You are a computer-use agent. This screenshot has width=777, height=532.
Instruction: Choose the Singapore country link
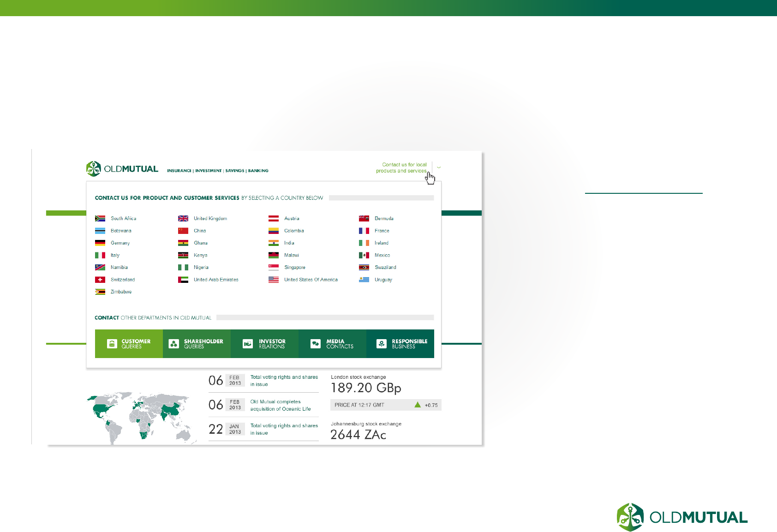[295, 267]
